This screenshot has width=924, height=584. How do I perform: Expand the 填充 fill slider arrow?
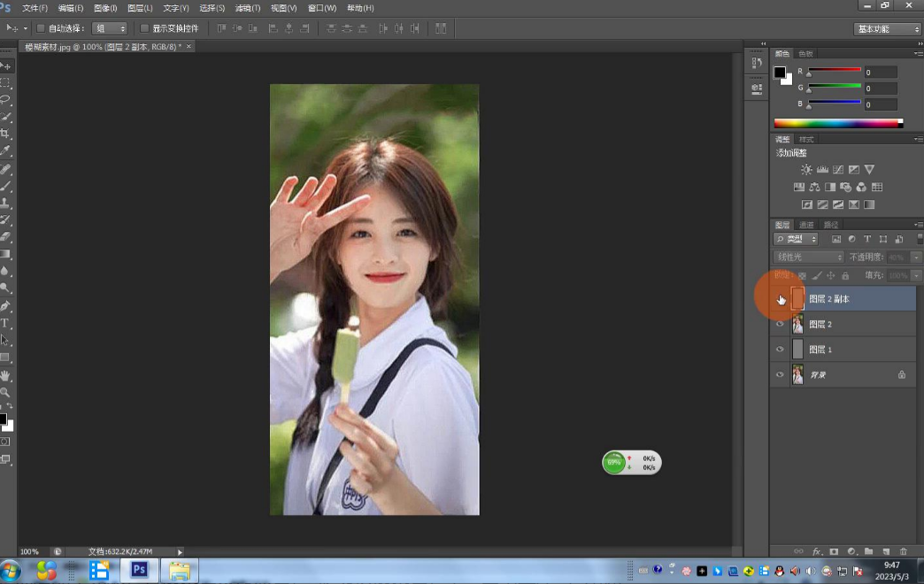[x=916, y=275]
